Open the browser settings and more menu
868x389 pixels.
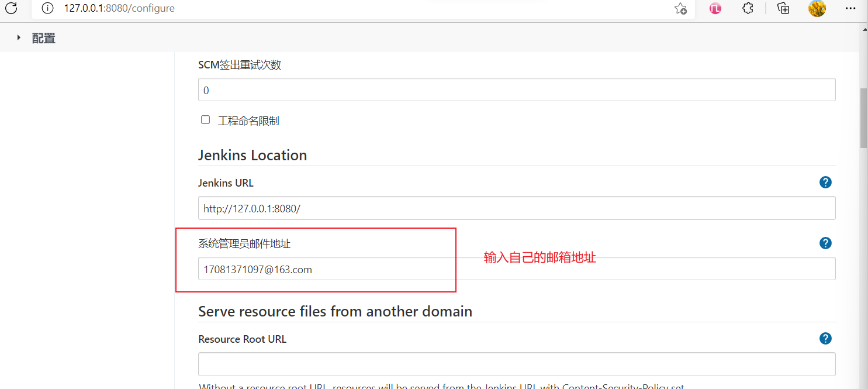[x=851, y=8]
